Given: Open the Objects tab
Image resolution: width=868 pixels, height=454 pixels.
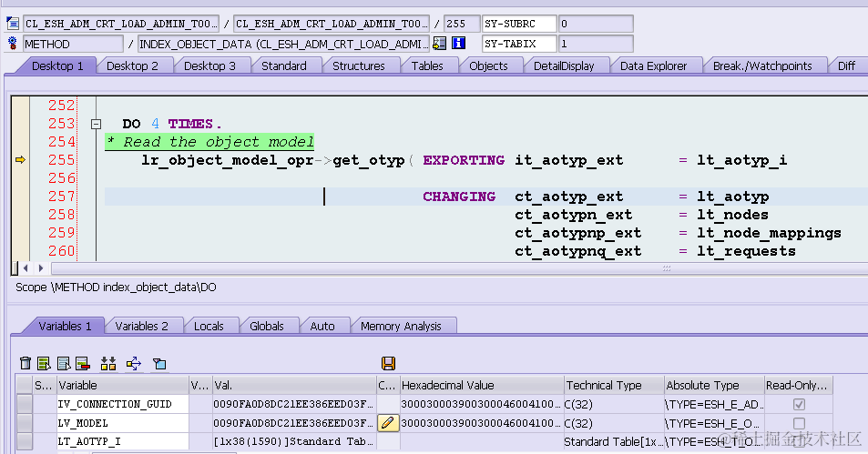Looking at the screenshot, I should pos(488,66).
